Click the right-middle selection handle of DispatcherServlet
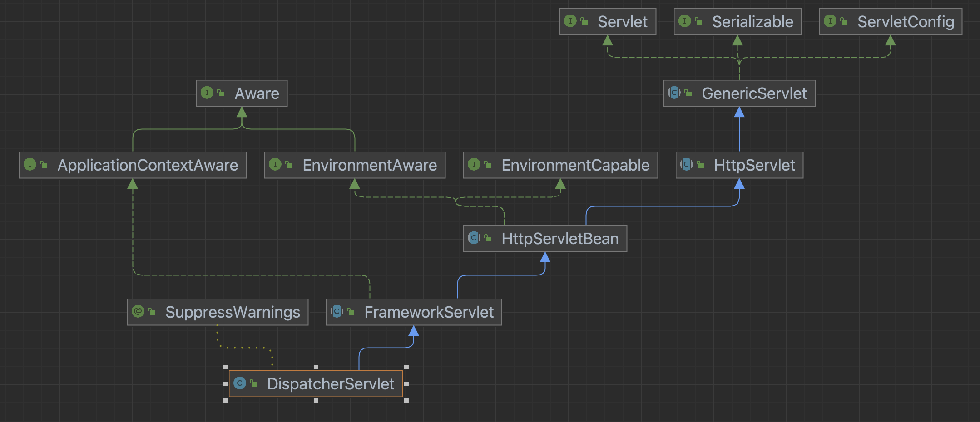This screenshot has width=980, height=422. click(x=406, y=384)
